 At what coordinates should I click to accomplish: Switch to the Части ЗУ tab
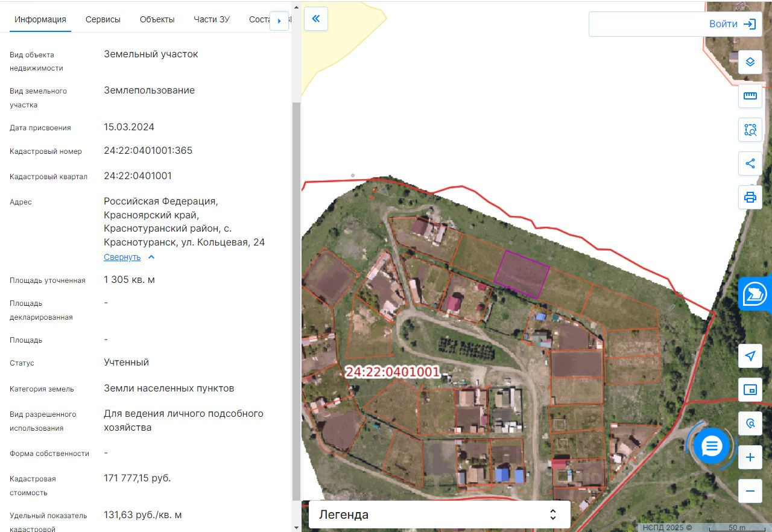click(212, 19)
